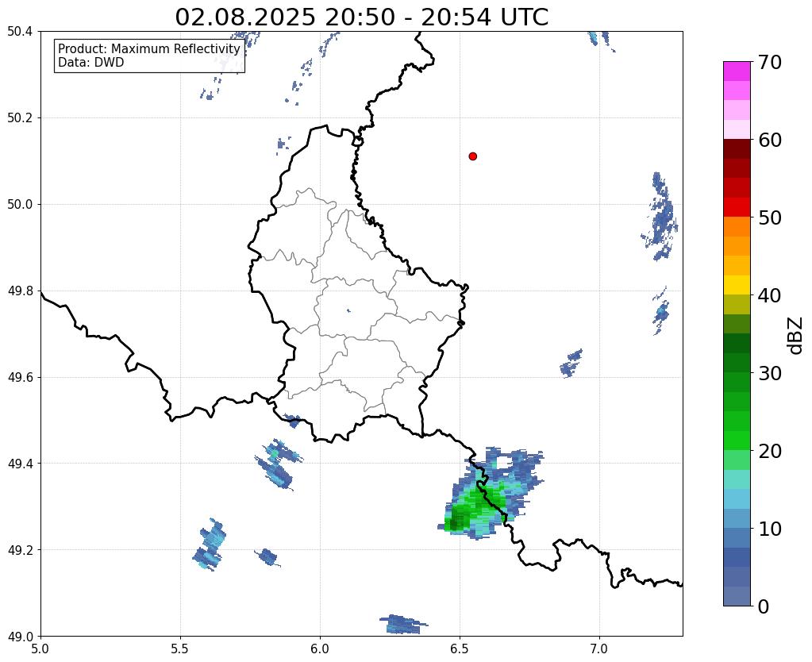
Task: Click the latitude axis label 49.6
Action: point(20,378)
